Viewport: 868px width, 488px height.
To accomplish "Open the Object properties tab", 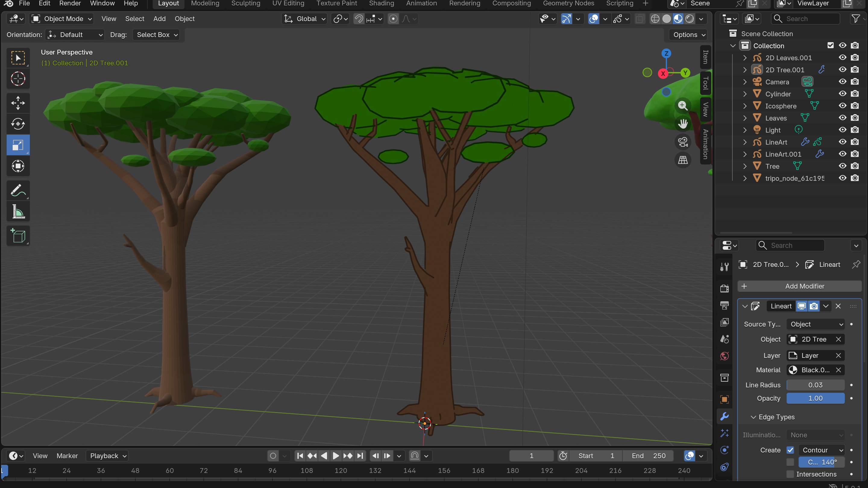I will click(x=725, y=399).
